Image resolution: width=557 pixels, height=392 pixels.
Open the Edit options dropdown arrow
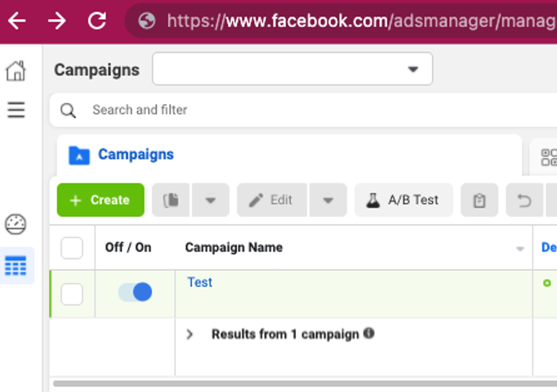pyautogui.click(x=328, y=200)
